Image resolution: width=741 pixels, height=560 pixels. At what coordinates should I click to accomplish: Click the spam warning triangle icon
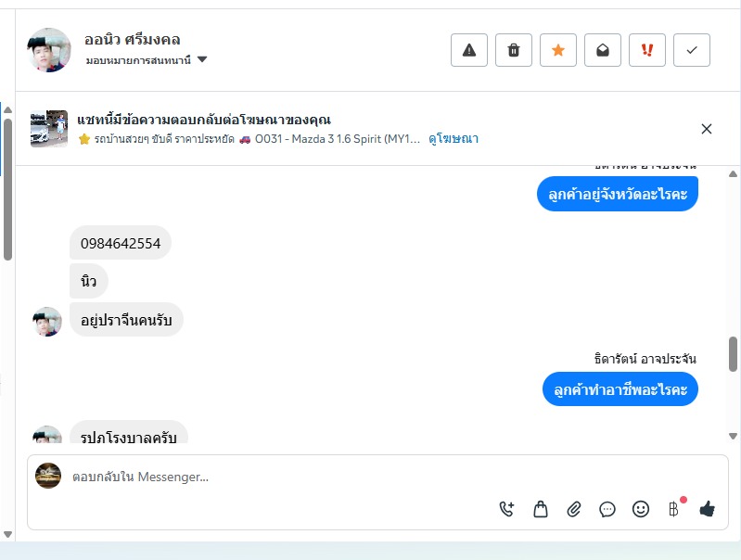468,50
